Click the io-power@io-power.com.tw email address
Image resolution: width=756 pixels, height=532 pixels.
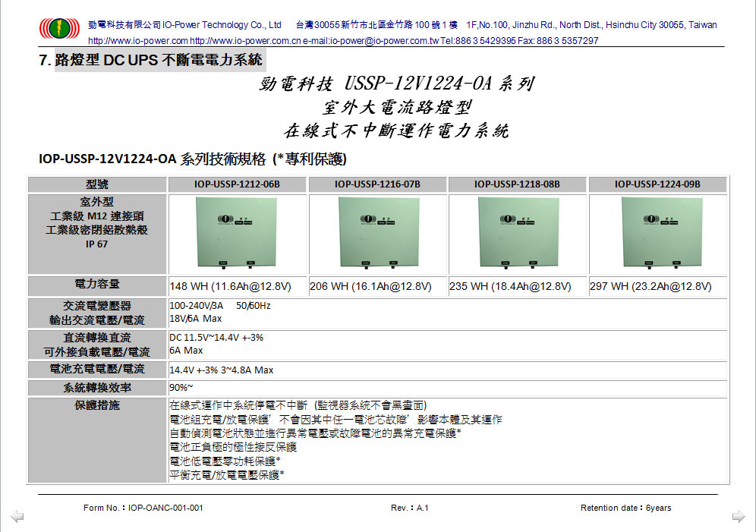[x=384, y=41]
